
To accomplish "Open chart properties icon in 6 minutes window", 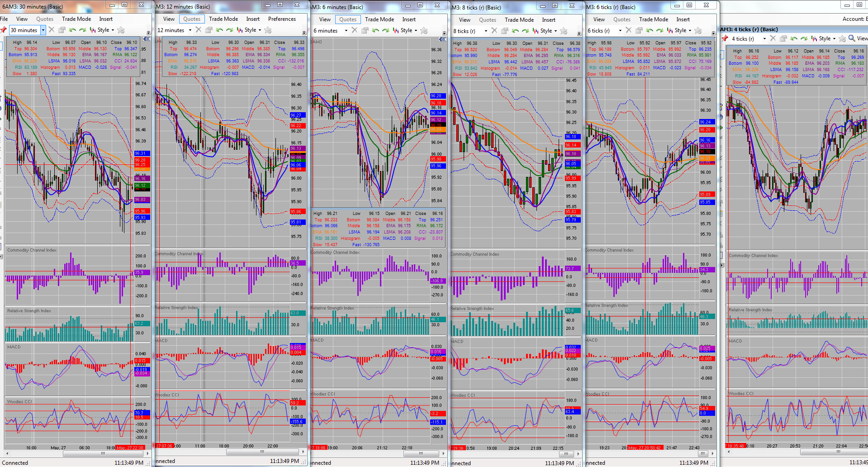I will [x=365, y=30].
